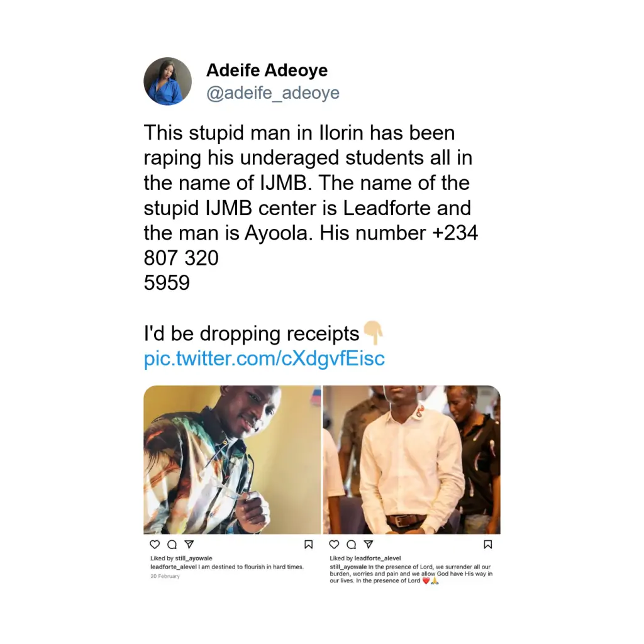Like the left post with the heart icon
Viewport: 644px width, 644px height.
155,545
